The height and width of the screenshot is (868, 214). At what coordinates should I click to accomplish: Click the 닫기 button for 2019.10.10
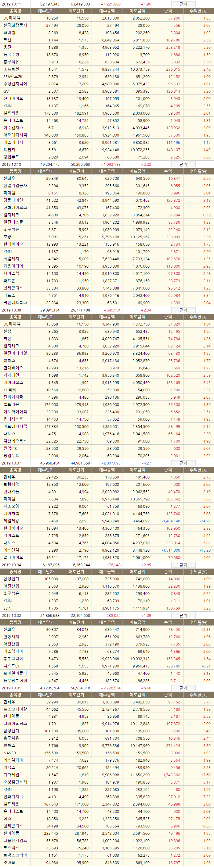pyautogui.click(x=183, y=165)
